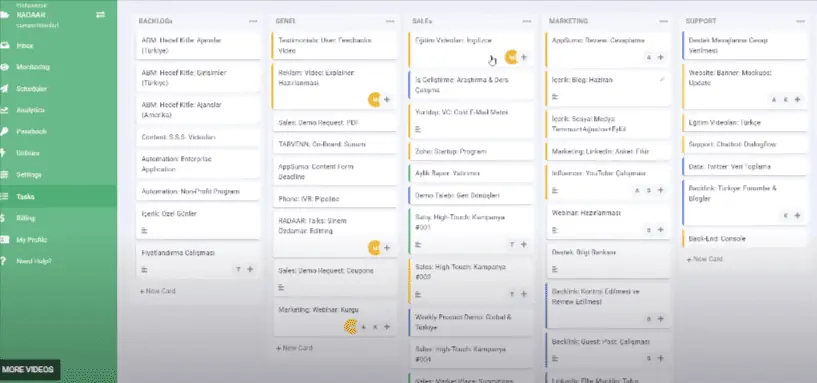The height and width of the screenshot is (383, 817).
Task: Open card Sales: Demo Request: PDF
Action: [x=335, y=123]
